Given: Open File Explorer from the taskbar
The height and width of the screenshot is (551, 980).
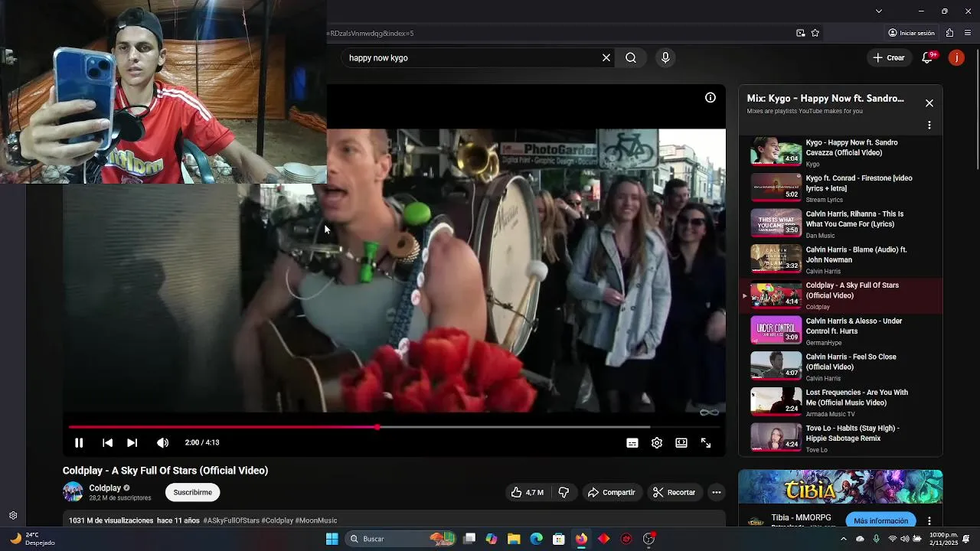Looking at the screenshot, I should [x=514, y=539].
